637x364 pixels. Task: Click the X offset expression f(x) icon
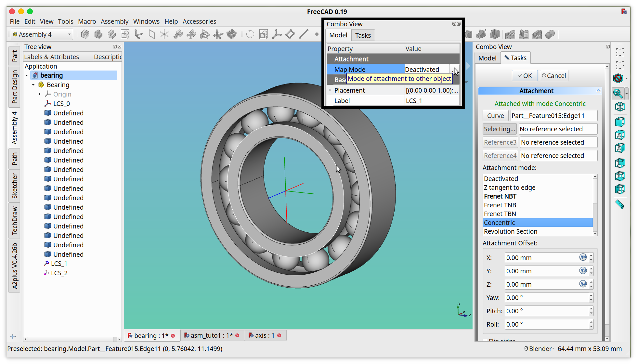pos(583,257)
